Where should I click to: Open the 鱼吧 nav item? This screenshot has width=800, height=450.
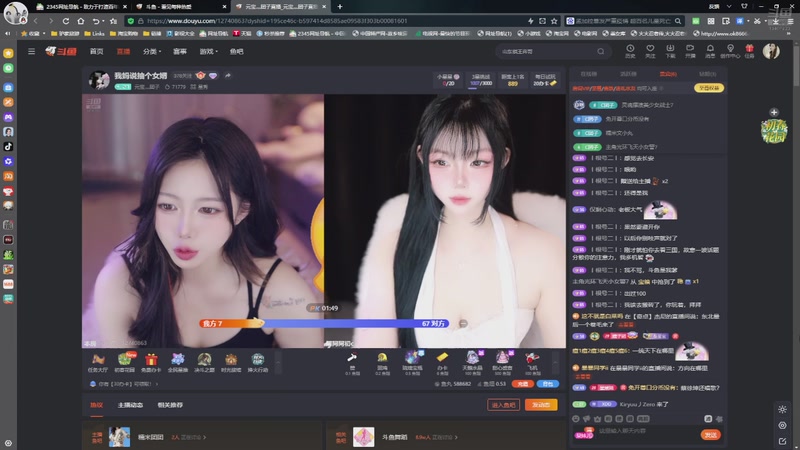point(236,52)
